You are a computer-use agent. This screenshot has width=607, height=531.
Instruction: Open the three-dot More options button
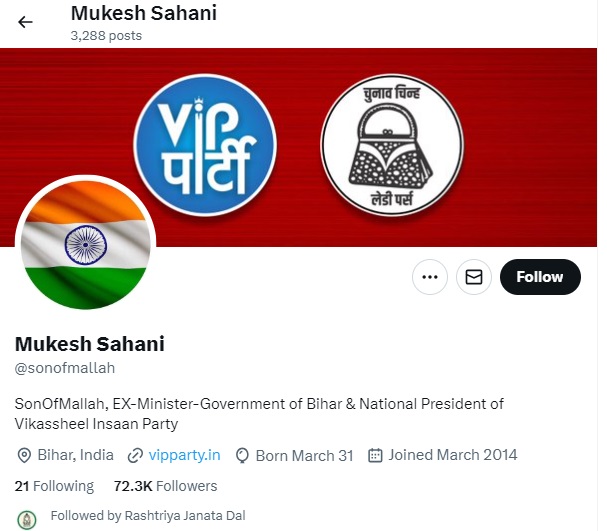[x=430, y=277]
